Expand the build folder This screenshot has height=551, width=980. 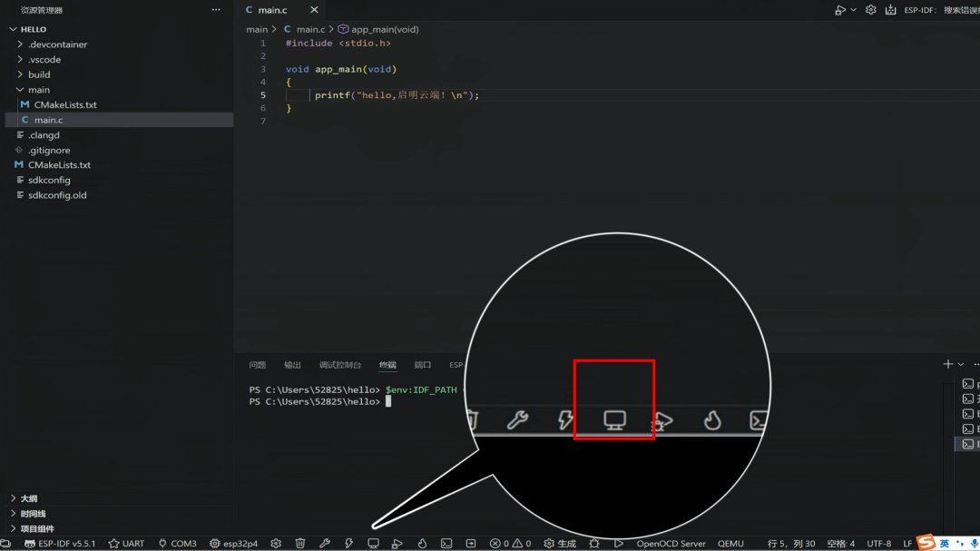(20, 74)
